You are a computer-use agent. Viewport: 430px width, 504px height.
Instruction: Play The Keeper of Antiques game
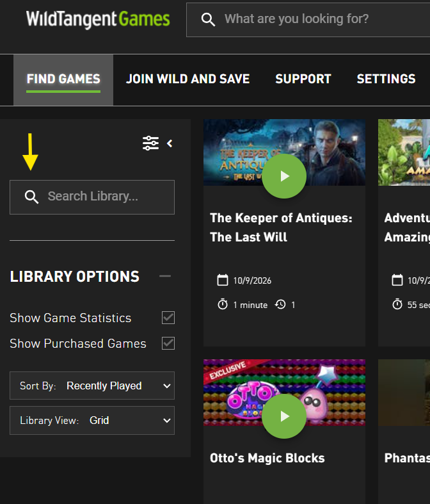coord(284,176)
